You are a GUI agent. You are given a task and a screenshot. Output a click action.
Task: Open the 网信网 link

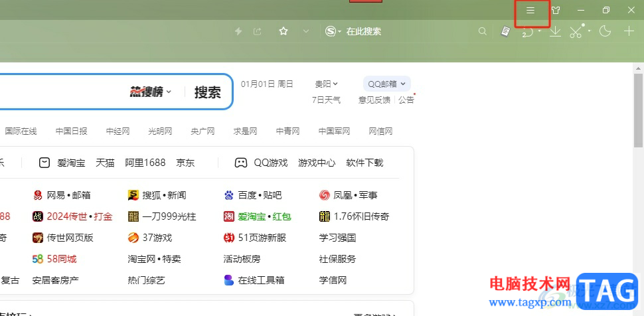(x=380, y=131)
